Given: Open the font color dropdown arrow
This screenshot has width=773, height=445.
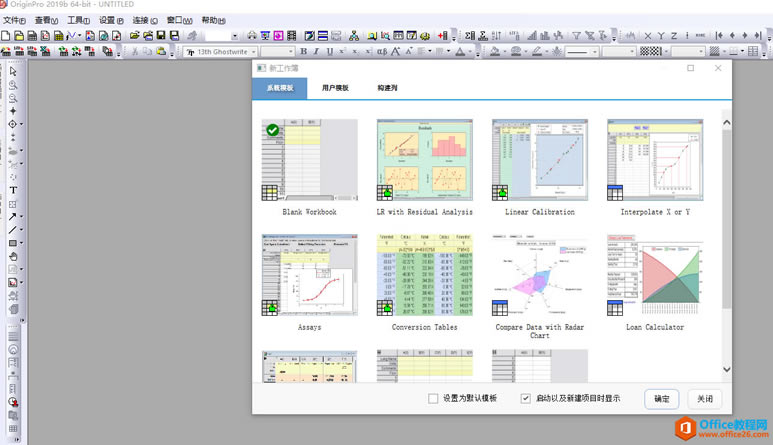Looking at the screenshot, I should 470,51.
